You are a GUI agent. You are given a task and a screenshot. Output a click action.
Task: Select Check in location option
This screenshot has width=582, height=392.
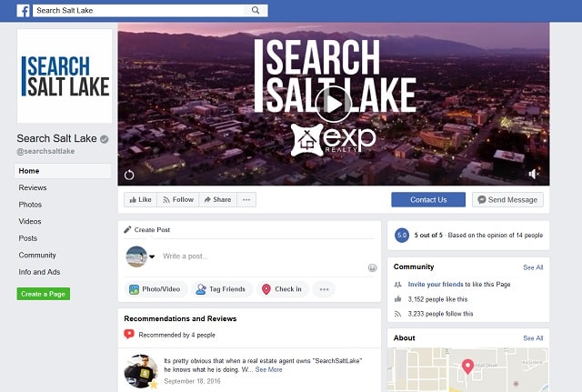coord(283,289)
